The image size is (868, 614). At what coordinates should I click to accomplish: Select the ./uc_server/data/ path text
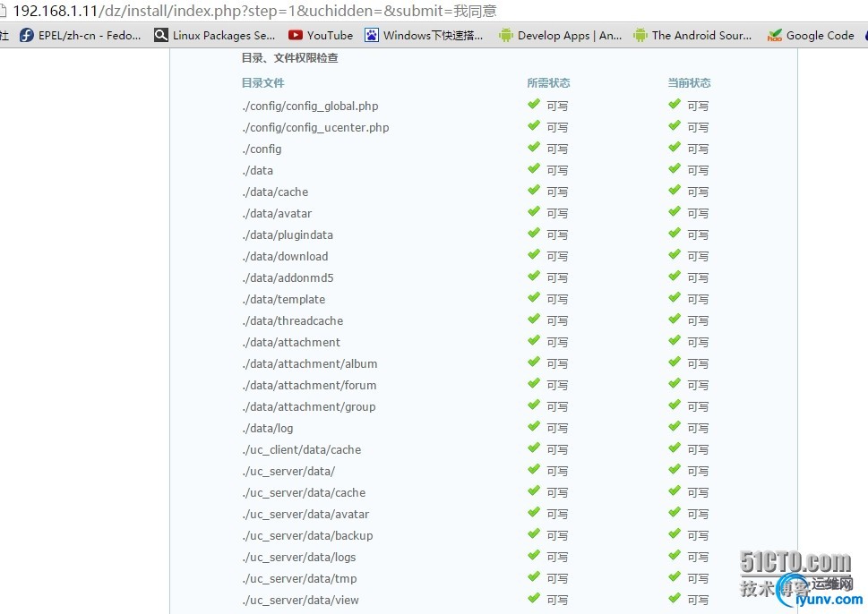pyautogui.click(x=288, y=472)
